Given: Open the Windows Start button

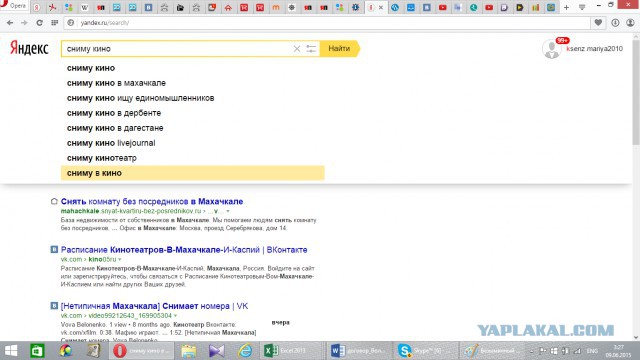Looking at the screenshot, I should pyautogui.click(x=11, y=351).
